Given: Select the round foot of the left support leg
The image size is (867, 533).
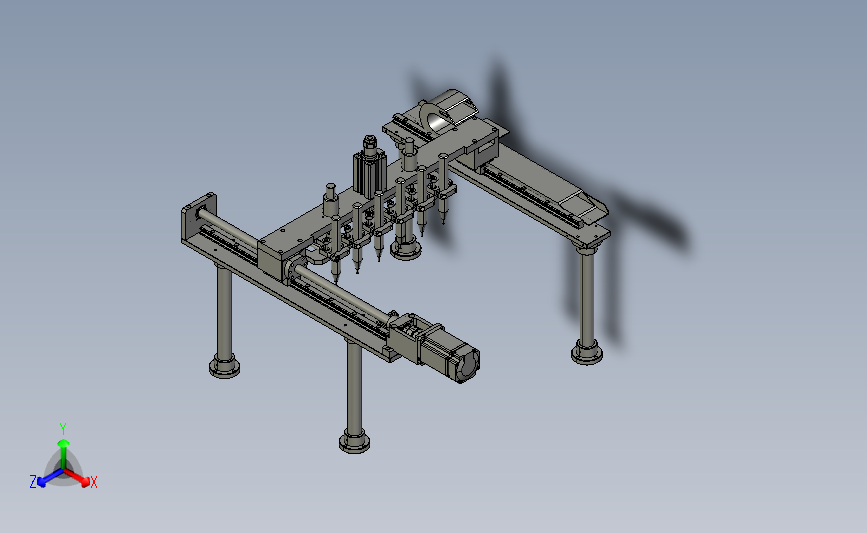Looking at the screenshot, I should [224, 366].
